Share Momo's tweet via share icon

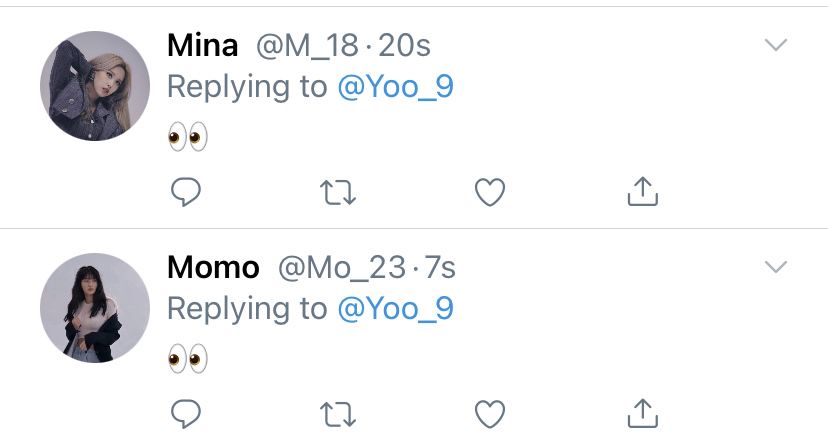[643, 413]
